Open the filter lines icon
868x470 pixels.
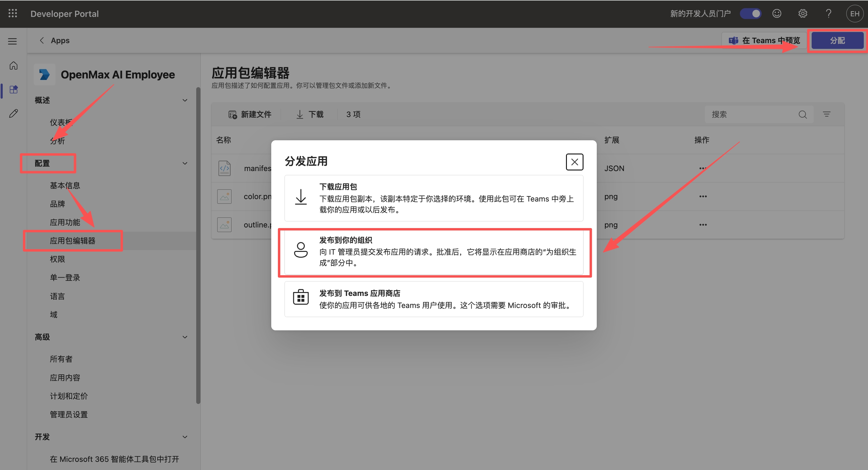[x=826, y=114]
